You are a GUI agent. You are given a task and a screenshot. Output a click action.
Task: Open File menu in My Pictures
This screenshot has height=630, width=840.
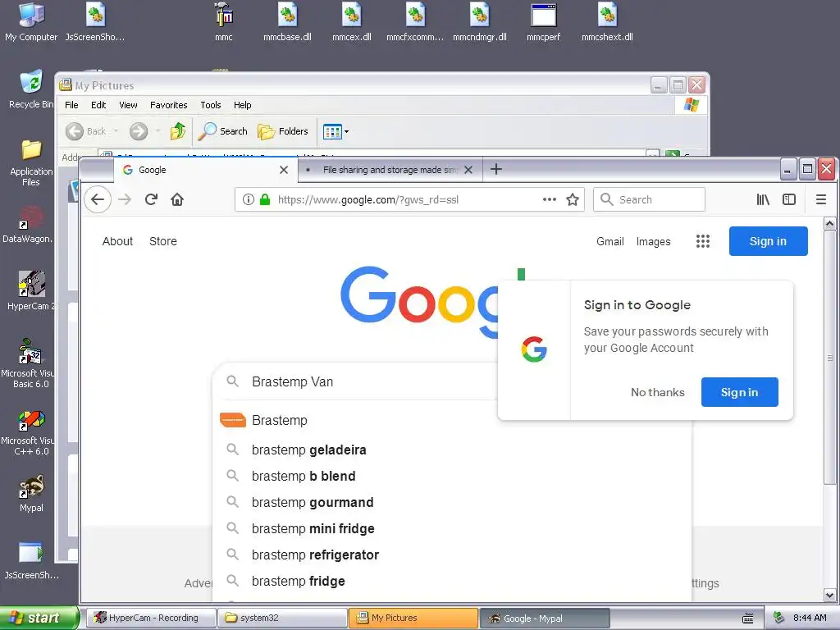point(71,105)
